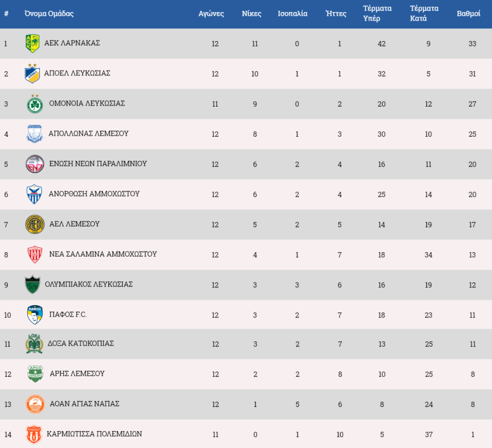Click the Όνομα Ομάδας column header

click(49, 14)
